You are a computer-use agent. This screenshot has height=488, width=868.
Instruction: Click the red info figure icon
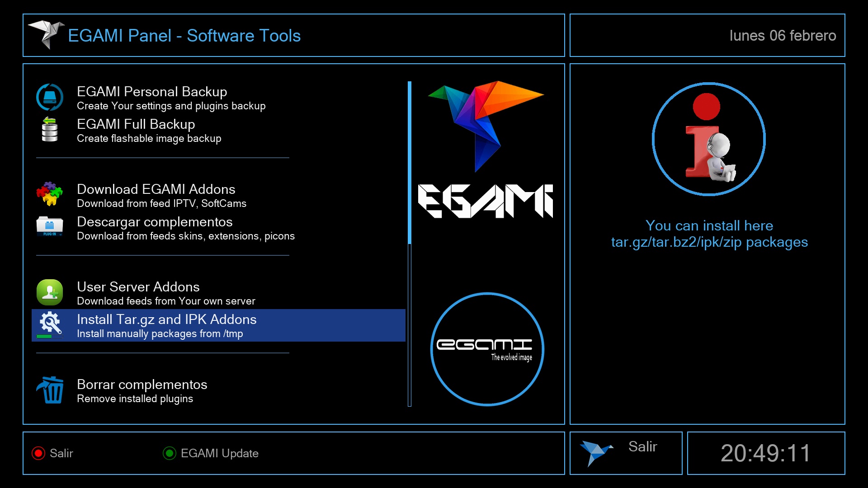[x=708, y=139]
